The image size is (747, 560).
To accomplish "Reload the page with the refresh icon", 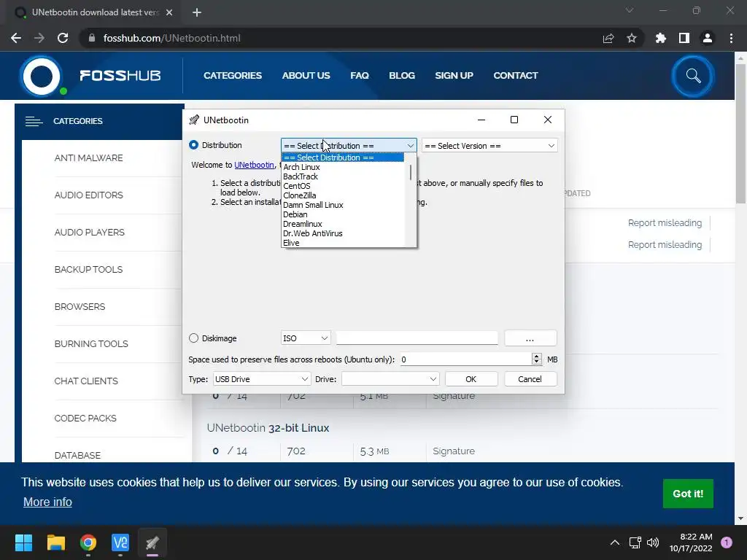I will point(63,38).
